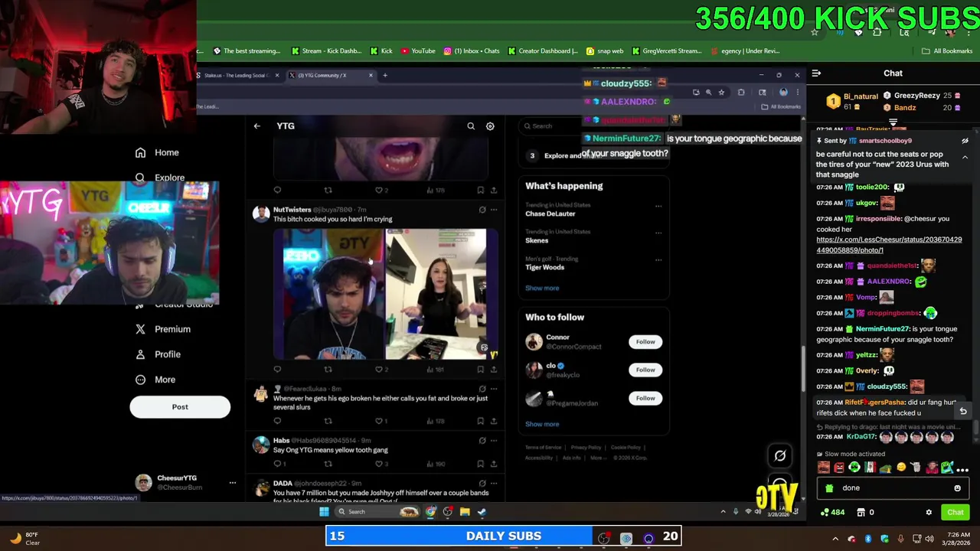Show hidden system tray icons

click(835, 540)
